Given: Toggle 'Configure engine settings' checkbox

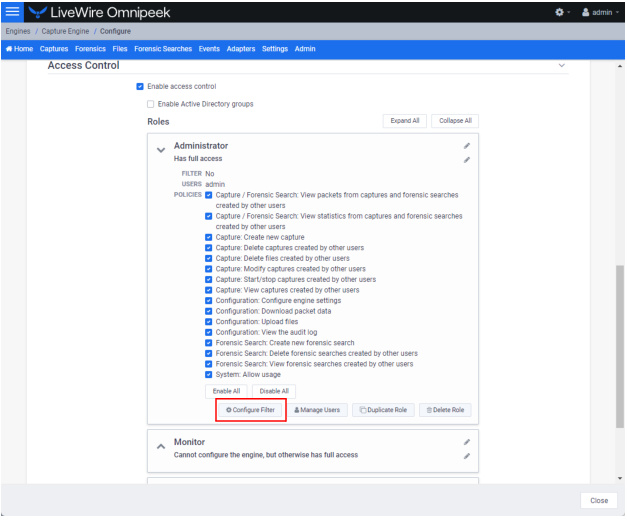Looking at the screenshot, I should coord(208,301).
